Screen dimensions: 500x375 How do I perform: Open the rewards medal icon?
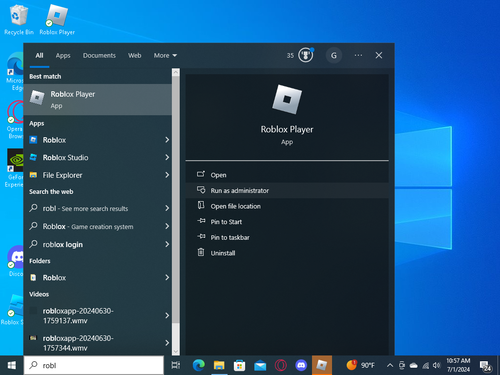[305, 55]
